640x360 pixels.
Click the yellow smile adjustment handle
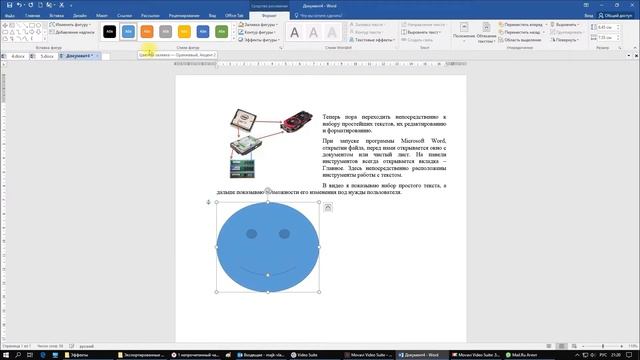[268, 275]
